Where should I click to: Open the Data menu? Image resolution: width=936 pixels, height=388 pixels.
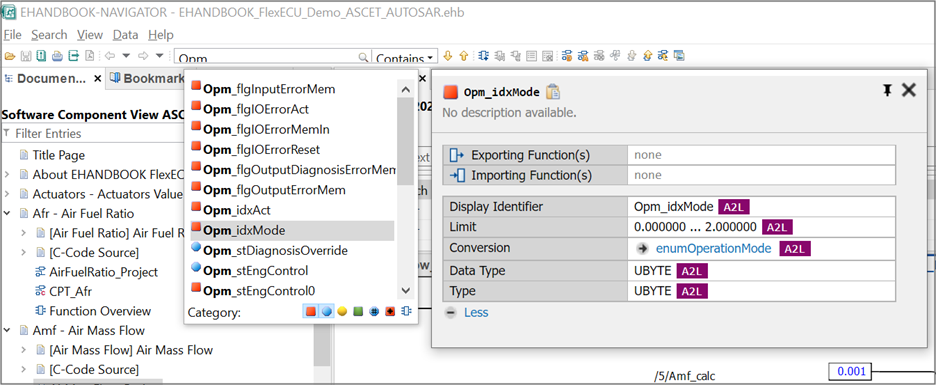(125, 35)
